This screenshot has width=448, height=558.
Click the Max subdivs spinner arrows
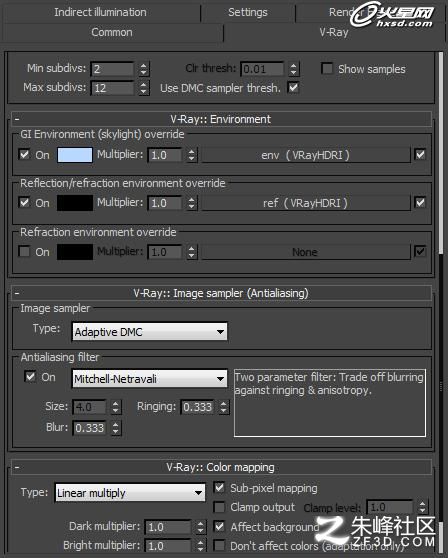pyautogui.click(x=143, y=88)
